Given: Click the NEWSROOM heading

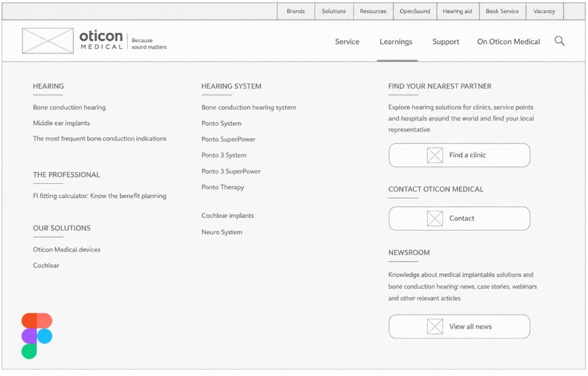Looking at the screenshot, I should pyautogui.click(x=409, y=253).
